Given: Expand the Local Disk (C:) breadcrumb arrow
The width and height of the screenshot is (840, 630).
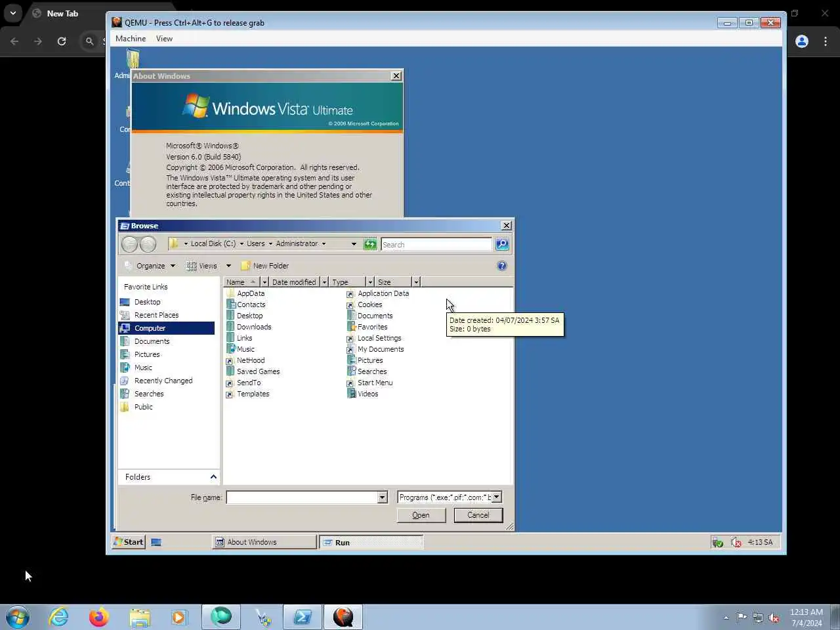Looking at the screenshot, I should click(241, 243).
